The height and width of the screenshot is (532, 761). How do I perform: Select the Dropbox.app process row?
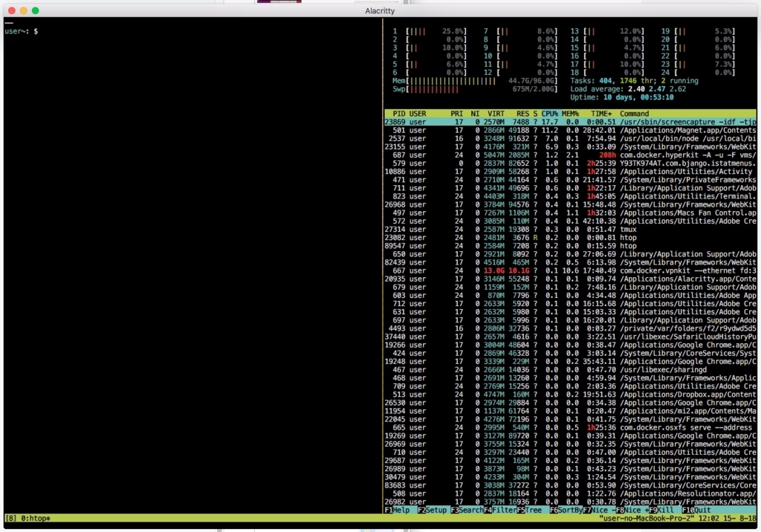pyautogui.click(x=570, y=394)
